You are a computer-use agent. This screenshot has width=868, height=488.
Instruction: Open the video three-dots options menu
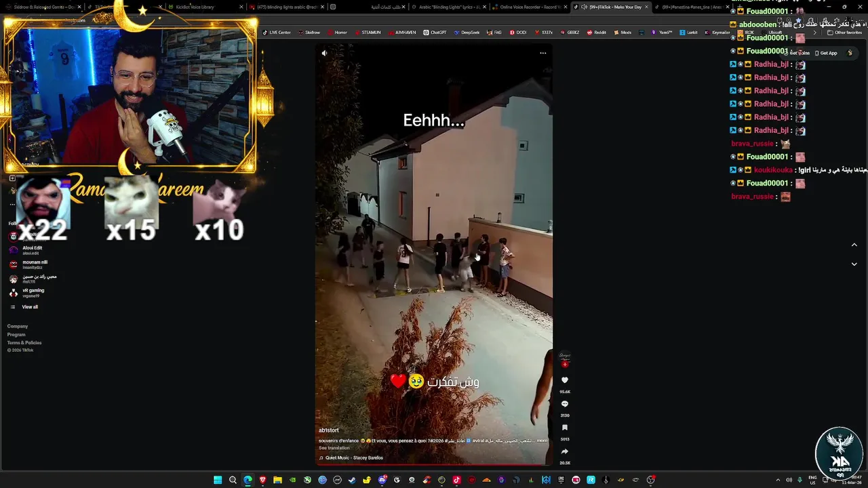click(x=542, y=53)
